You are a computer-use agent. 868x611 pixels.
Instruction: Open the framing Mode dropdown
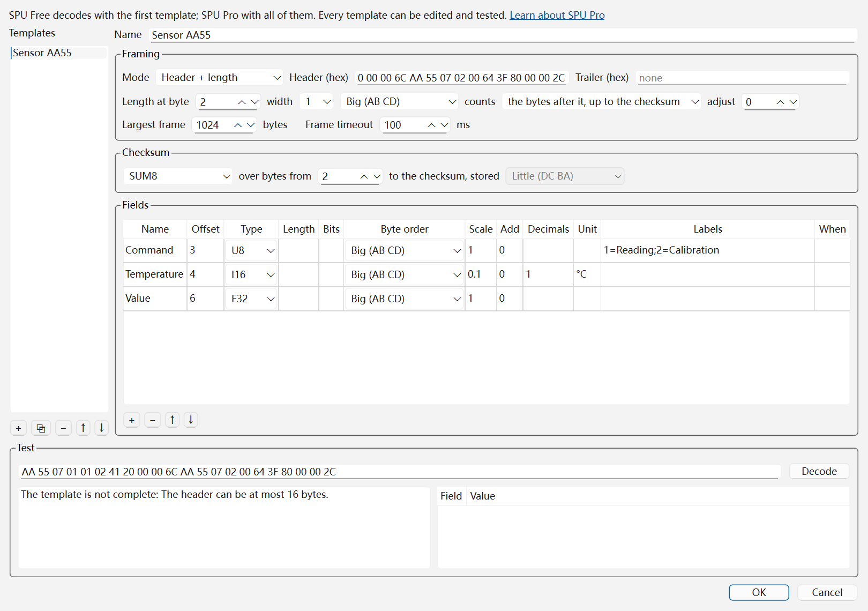pos(220,78)
